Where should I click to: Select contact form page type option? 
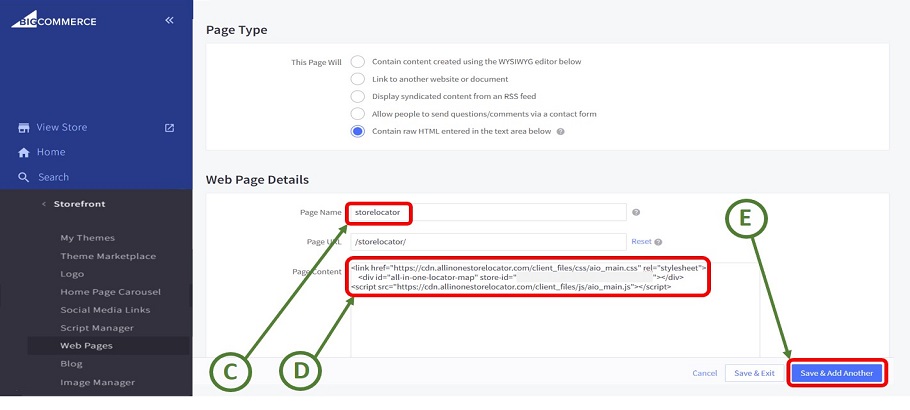click(358, 114)
